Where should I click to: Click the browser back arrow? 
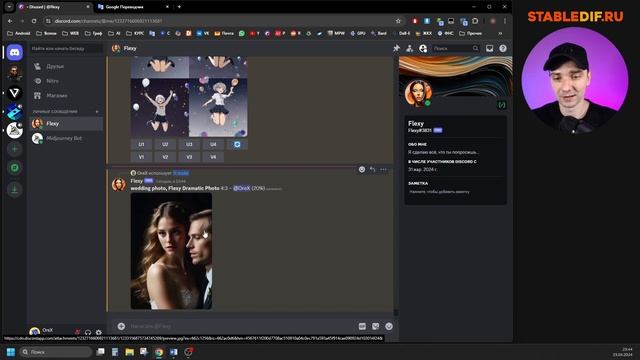coord(10,21)
